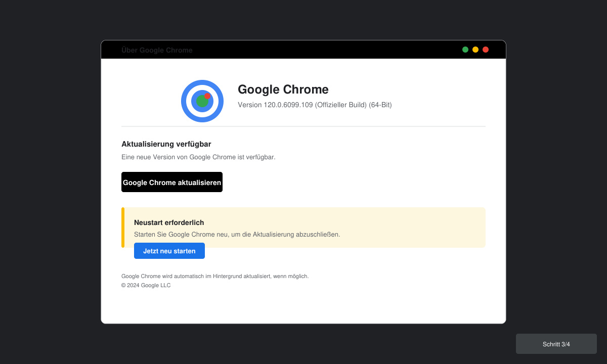Viewport: 607px width, 364px height.
Task: Click 'Aktualisierung verfügbar' heading
Action: 166,144
